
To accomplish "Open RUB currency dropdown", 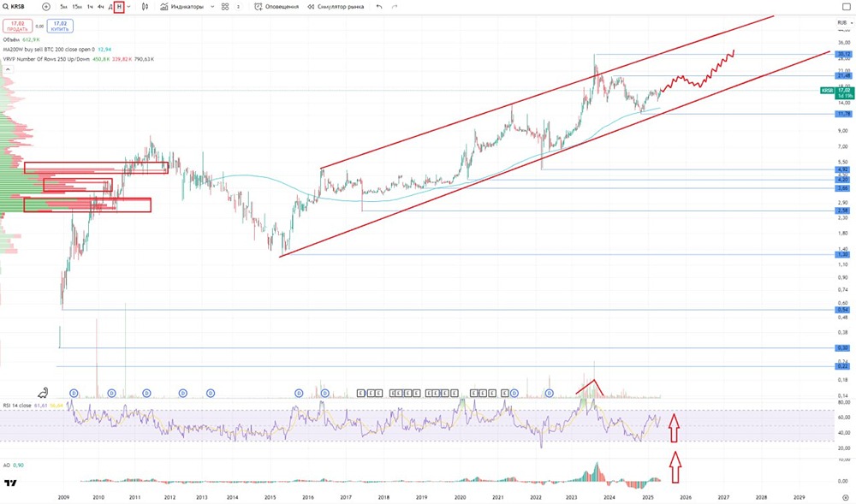I will click(844, 23).
